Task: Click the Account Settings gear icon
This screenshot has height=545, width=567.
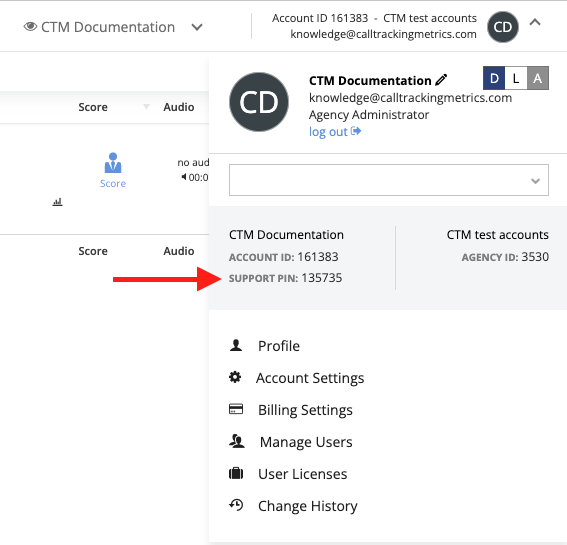Action: pyautogui.click(x=235, y=377)
